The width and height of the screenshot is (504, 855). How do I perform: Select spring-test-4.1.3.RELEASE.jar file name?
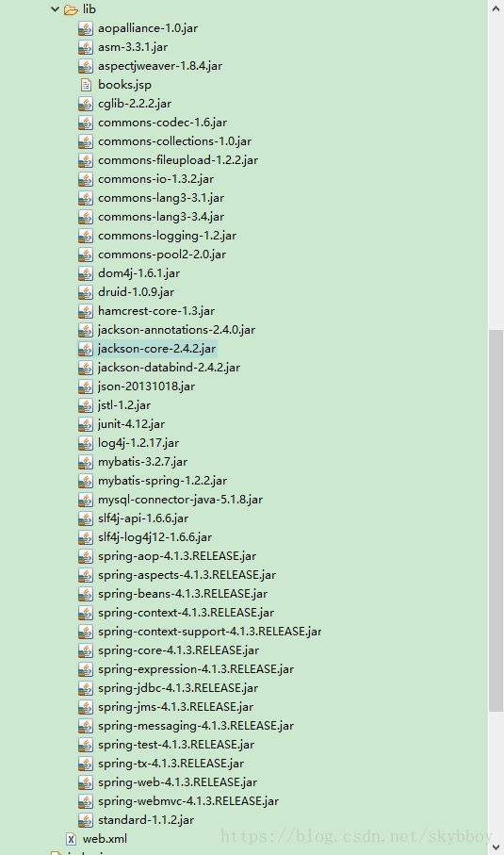[176, 745]
